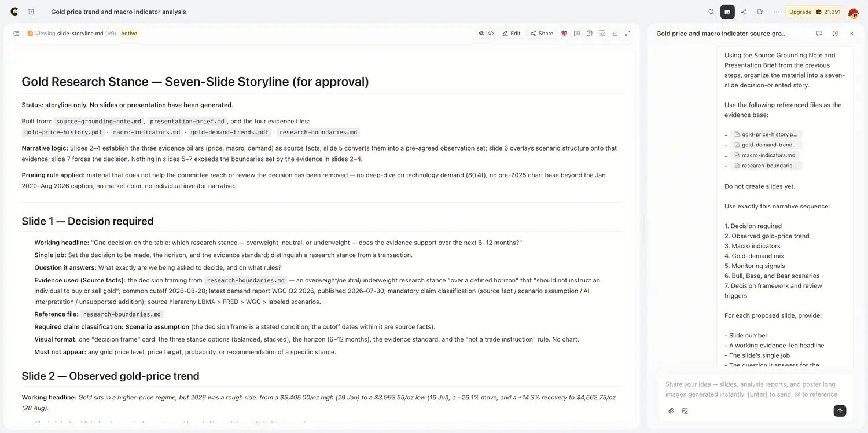Attach a file with the paperclip icon
Viewport: 868px width, 433px height.
coord(671,411)
